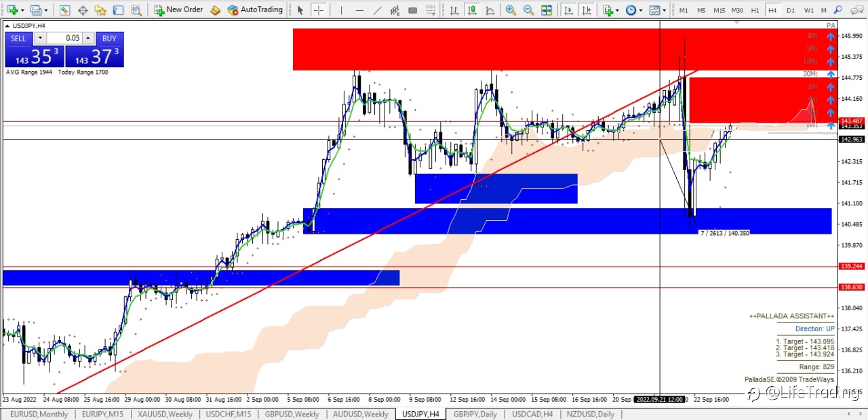This screenshot has height=420, width=868.
Task: Switch timeframe to M1
Action: point(684,10)
